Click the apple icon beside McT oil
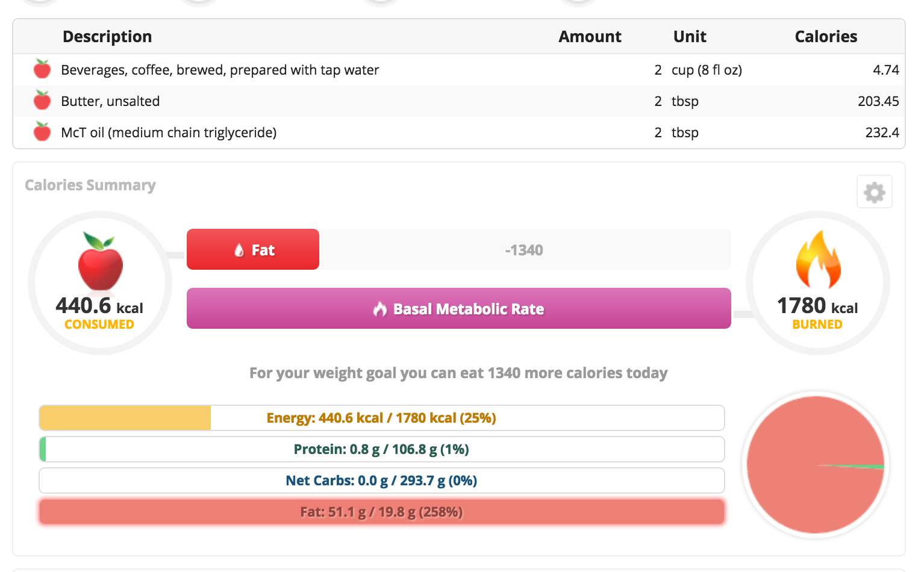Viewport: 924px width, 572px height. pos(42,132)
